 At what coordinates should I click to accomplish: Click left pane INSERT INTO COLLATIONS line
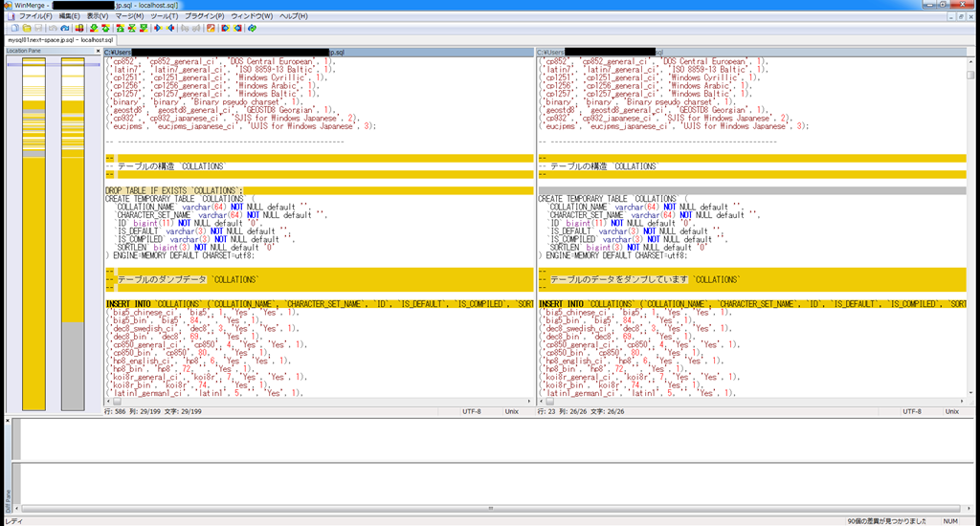tap(319, 303)
